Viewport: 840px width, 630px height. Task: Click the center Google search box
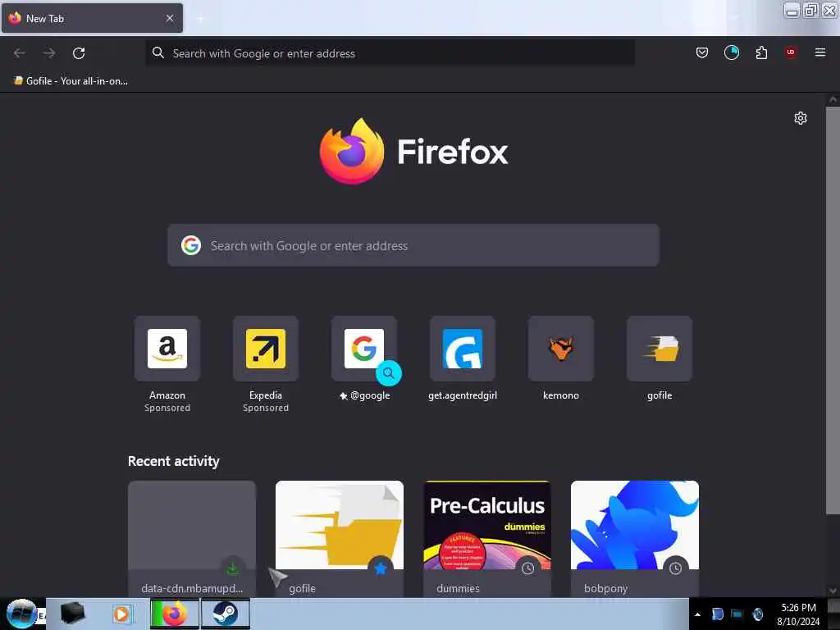(x=413, y=245)
